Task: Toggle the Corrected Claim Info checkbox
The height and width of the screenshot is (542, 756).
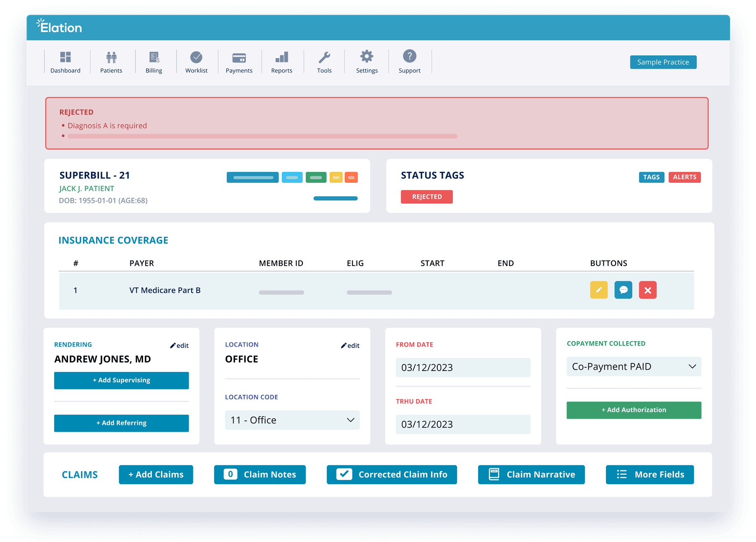Action: (344, 474)
